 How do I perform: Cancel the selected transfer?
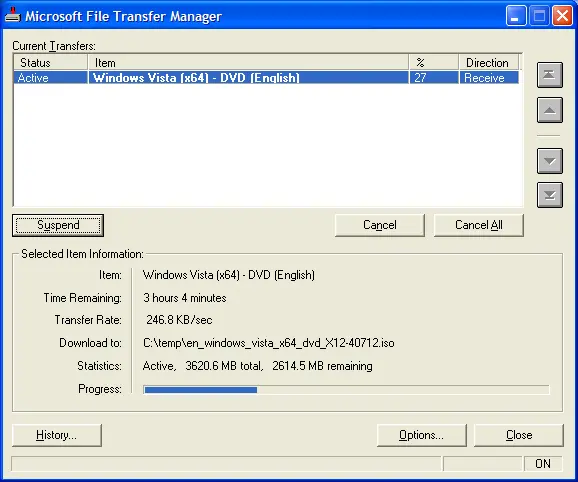coord(380,225)
